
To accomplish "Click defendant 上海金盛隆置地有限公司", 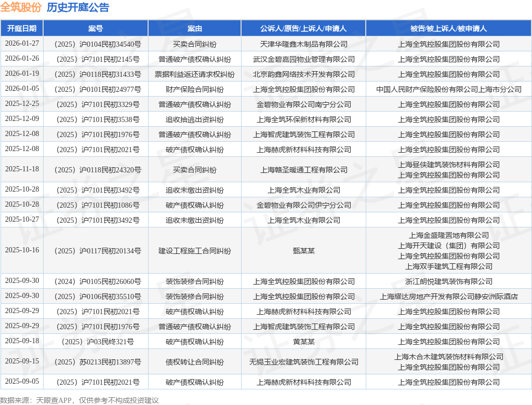I will [x=448, y=235].
